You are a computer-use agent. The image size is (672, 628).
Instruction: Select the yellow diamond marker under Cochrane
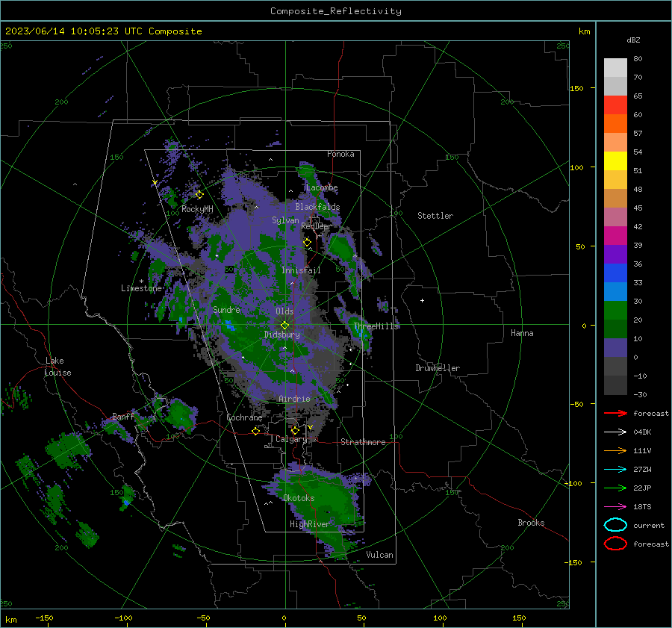(x=256, y=431)
